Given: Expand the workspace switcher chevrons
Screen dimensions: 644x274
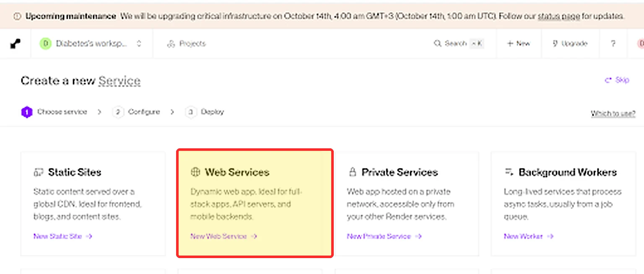Looking at the screenshot, I should coord(139,44).
